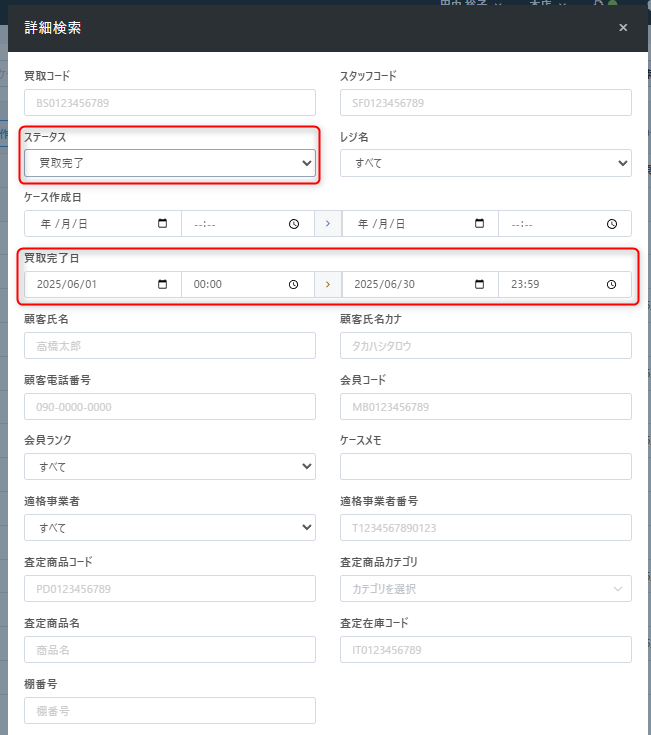Open the 査定商品カテゴリ category selector

486,589
